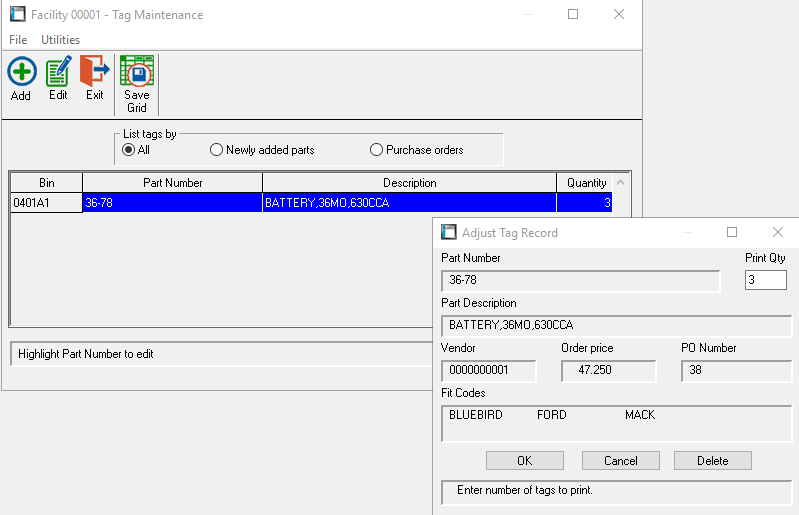Click the Bin column header
The height and width of the screenshot is (515, 799).
(x=46, y=183)
